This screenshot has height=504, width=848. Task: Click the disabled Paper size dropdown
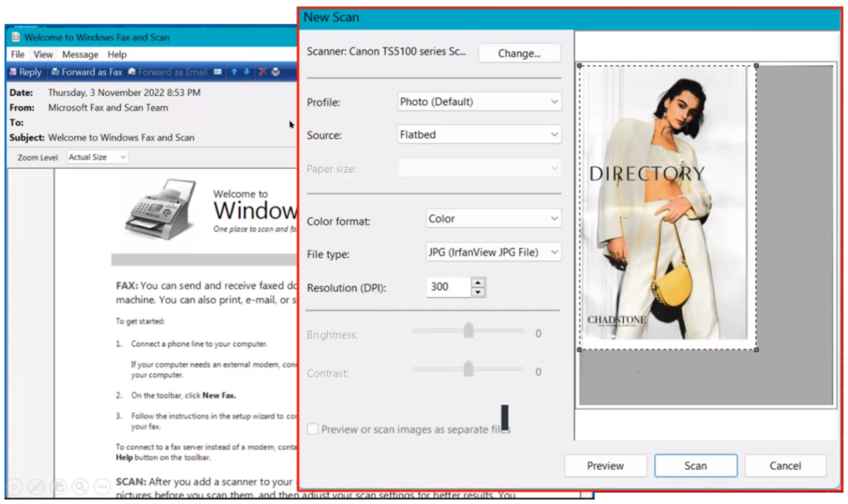coord(479,168)
